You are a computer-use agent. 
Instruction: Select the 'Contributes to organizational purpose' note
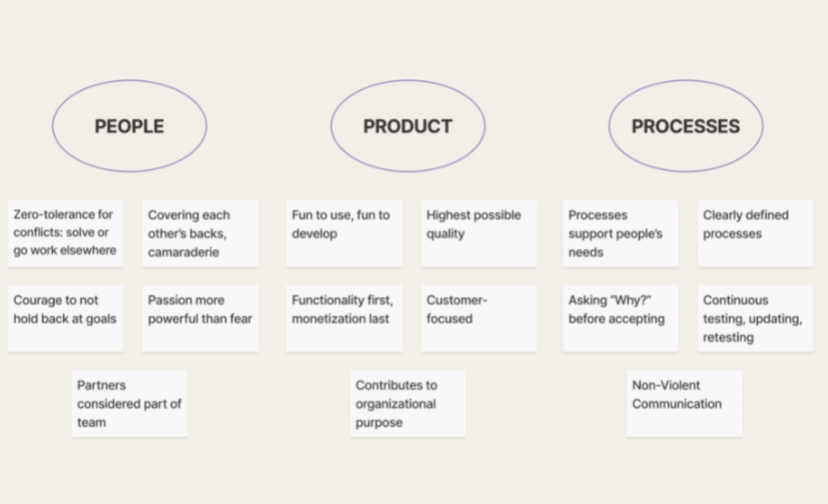pos(409,403)
